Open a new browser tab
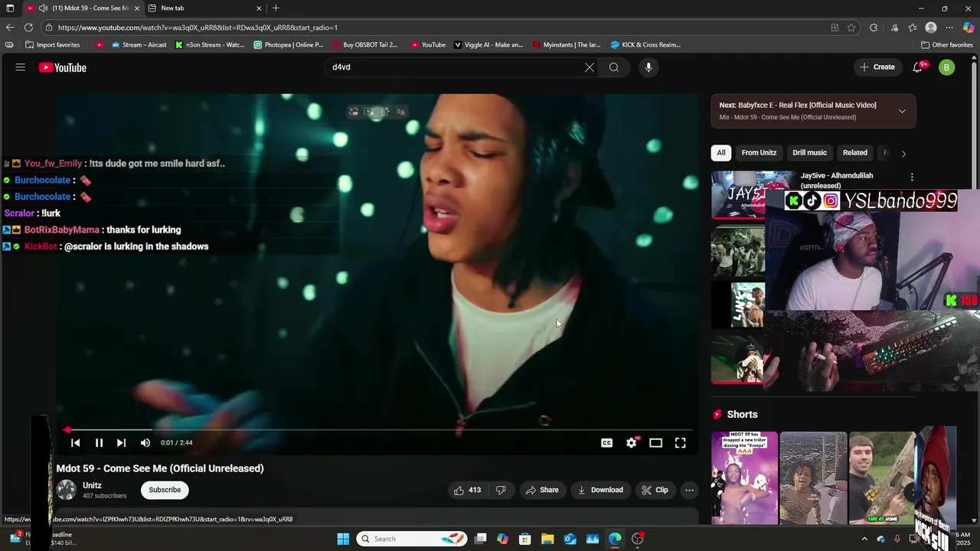The image size is (980, 551). coord(276,8)
